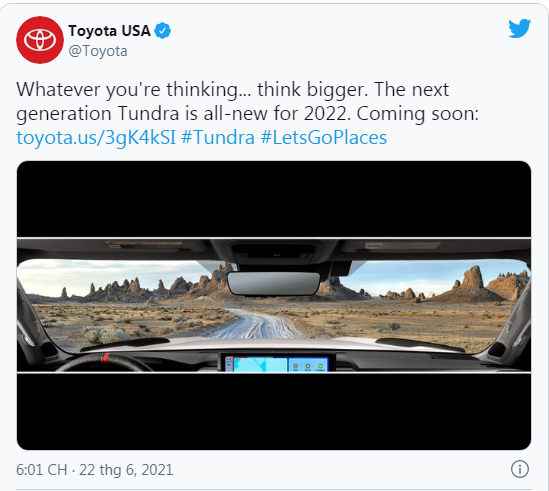This screenshot has width=549, height=491.
Task: Click the blue verified badge
Action: pos(163,31)
